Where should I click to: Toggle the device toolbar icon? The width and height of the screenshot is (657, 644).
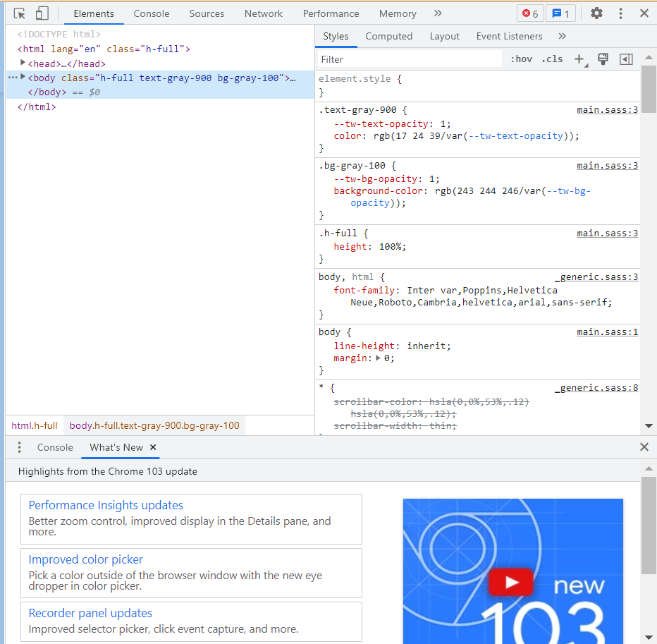click(x=42, y=13)
